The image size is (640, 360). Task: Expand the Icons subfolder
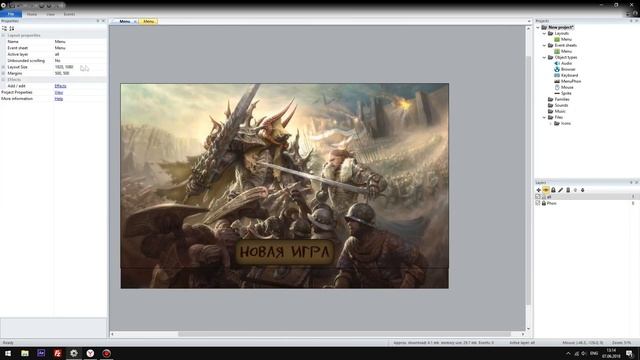(x=550, y=123)
